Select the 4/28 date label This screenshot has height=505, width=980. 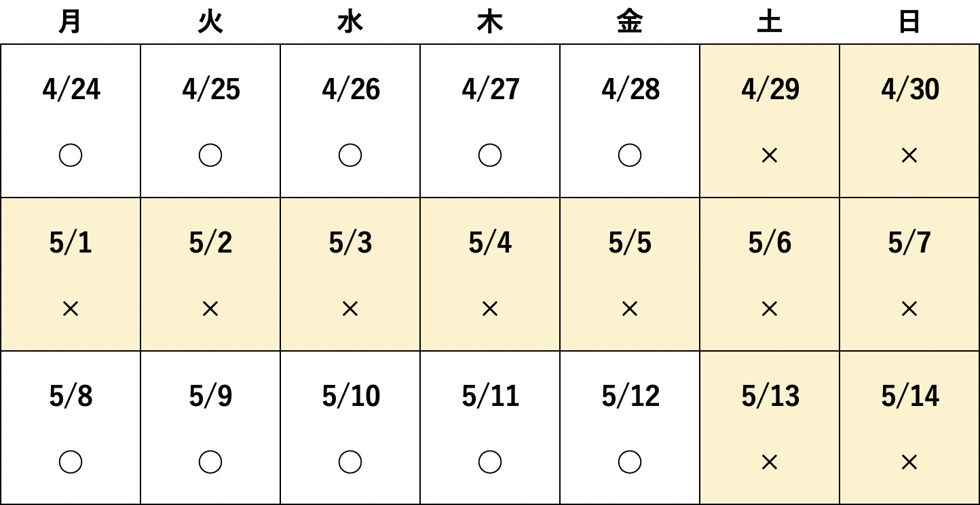[x=630, y=90]
